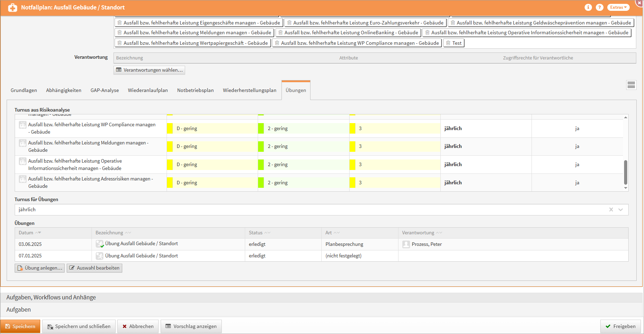Open the Extras dropdown menu
644x334 pixels.
618,7
